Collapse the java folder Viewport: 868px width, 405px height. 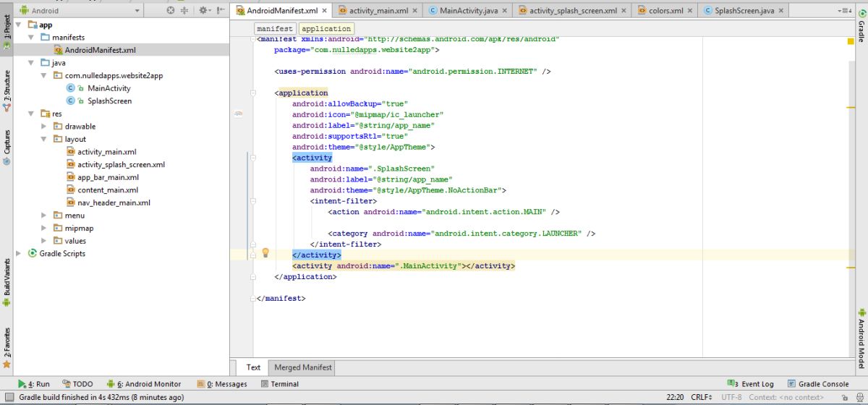31,63
